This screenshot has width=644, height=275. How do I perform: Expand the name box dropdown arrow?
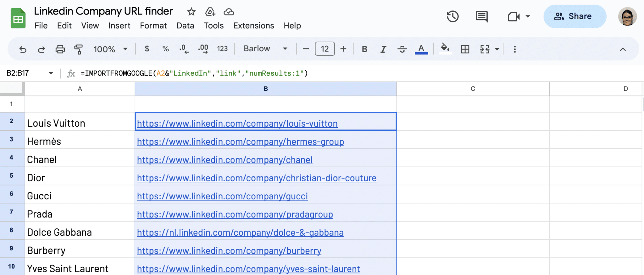pos(51,73)
